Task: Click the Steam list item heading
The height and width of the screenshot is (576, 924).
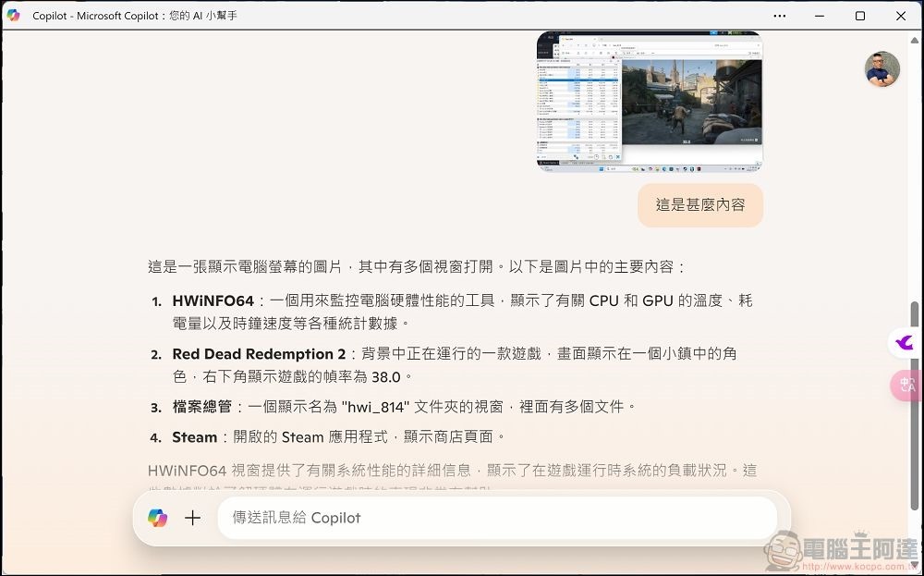Action: pos(194,437)
